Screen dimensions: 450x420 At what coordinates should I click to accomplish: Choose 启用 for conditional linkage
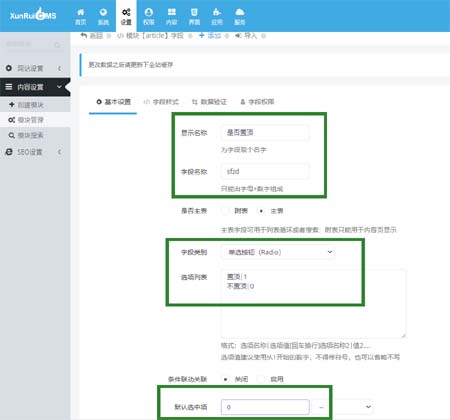coord(261,379)
